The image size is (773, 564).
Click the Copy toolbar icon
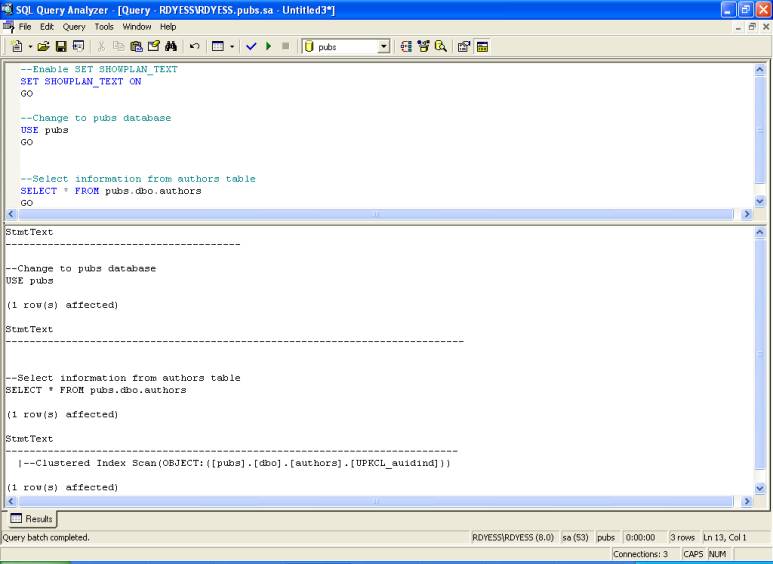coord(118,46)
